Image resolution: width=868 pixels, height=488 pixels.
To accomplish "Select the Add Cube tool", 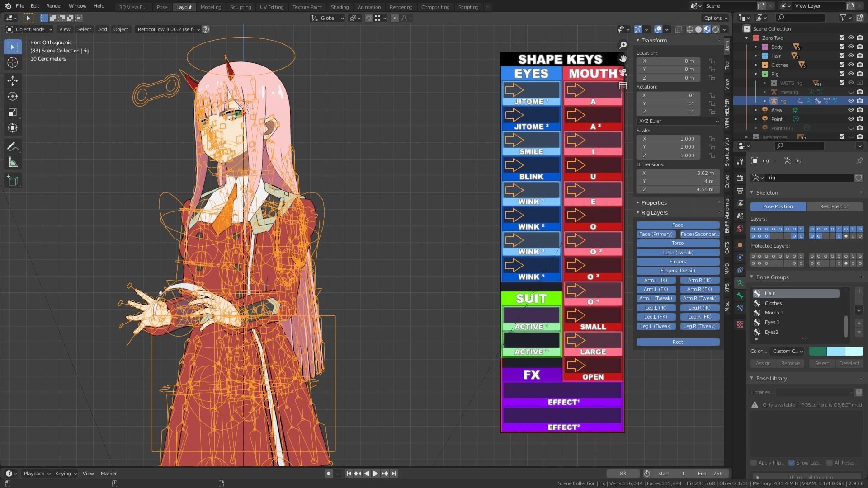I will click(13, 181).
